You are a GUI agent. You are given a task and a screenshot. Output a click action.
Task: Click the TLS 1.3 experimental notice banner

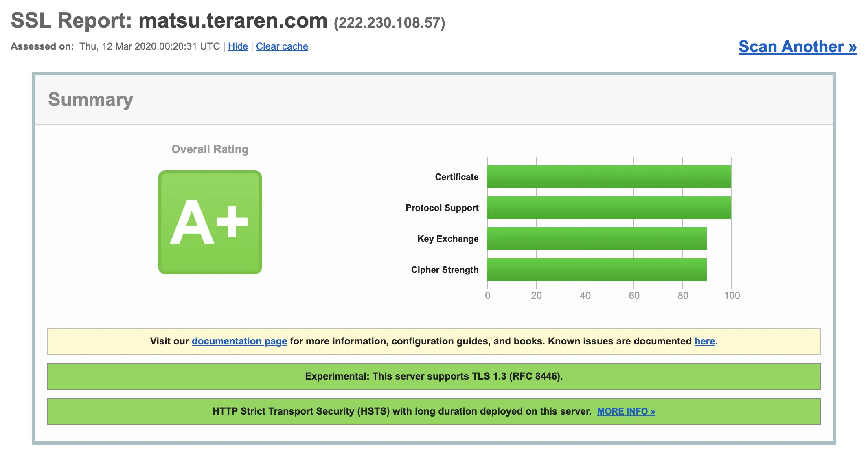[x=434, y=376]
